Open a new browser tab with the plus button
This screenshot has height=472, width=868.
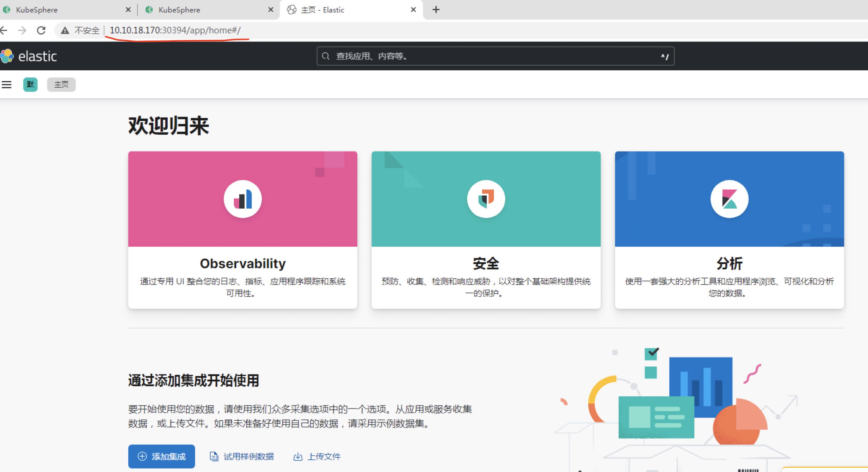[435, 10]
